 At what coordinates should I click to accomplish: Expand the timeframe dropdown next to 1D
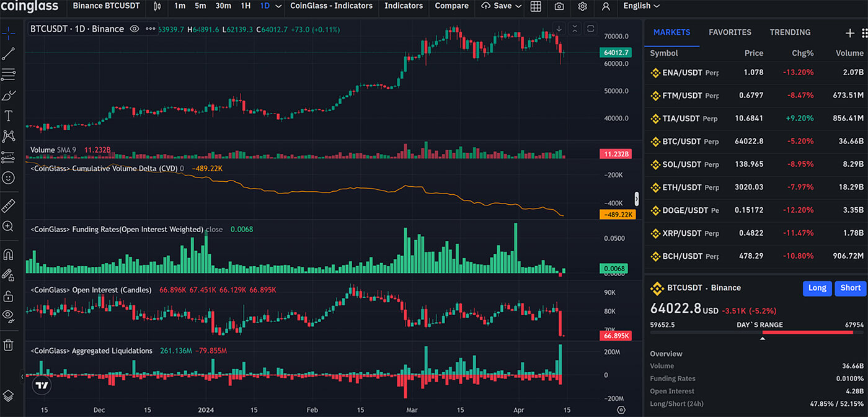(x=278, y=6)
